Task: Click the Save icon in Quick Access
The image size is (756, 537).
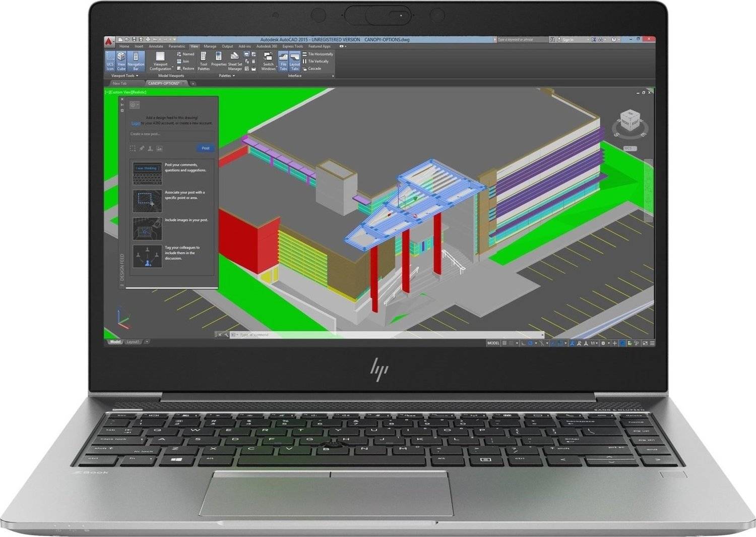Action: pyautogui.click(x=134, y=39)
